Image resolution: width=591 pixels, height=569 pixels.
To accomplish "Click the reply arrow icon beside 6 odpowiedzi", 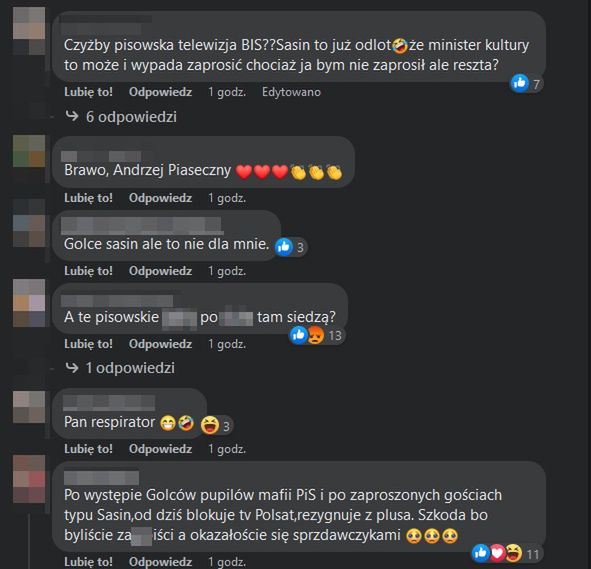I will (72, 116).
